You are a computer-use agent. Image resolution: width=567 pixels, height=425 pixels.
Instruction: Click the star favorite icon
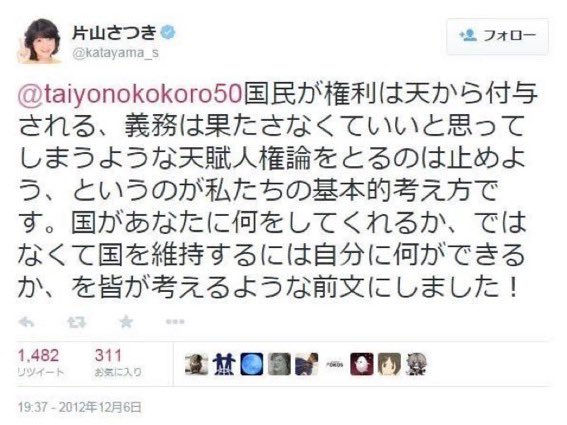(126, 321)
